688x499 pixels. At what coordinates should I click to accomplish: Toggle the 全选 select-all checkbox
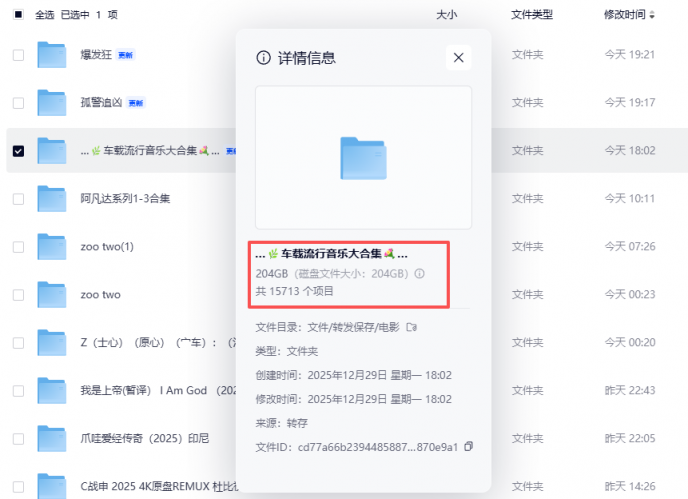click(18, 15)
